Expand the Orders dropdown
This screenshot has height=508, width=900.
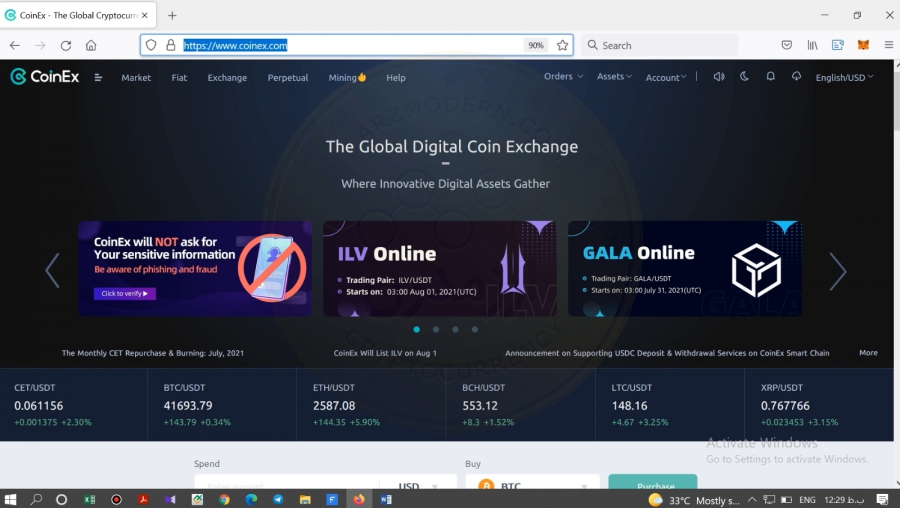coord(564,76)
